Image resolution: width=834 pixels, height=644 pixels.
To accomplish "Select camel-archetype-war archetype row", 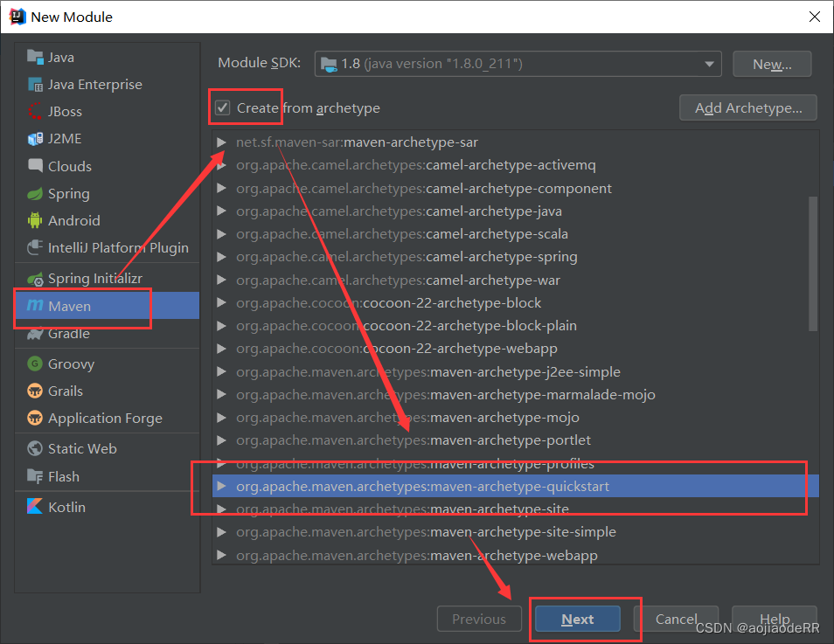I will pos(515,280).
